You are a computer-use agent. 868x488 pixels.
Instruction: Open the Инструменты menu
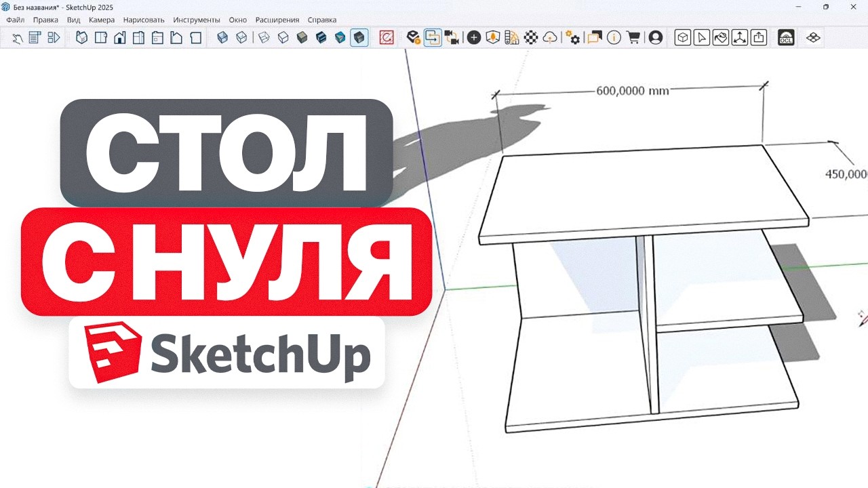[197, 20]
